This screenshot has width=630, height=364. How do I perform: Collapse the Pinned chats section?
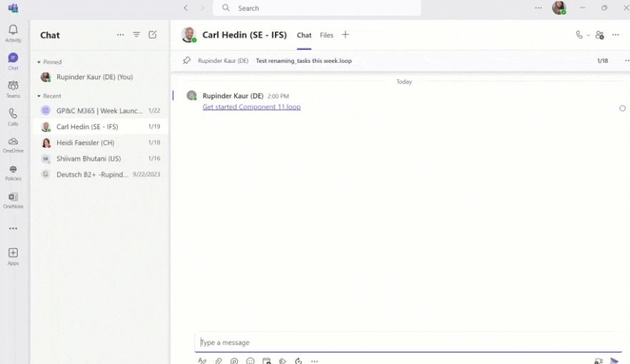click(39, 62)
